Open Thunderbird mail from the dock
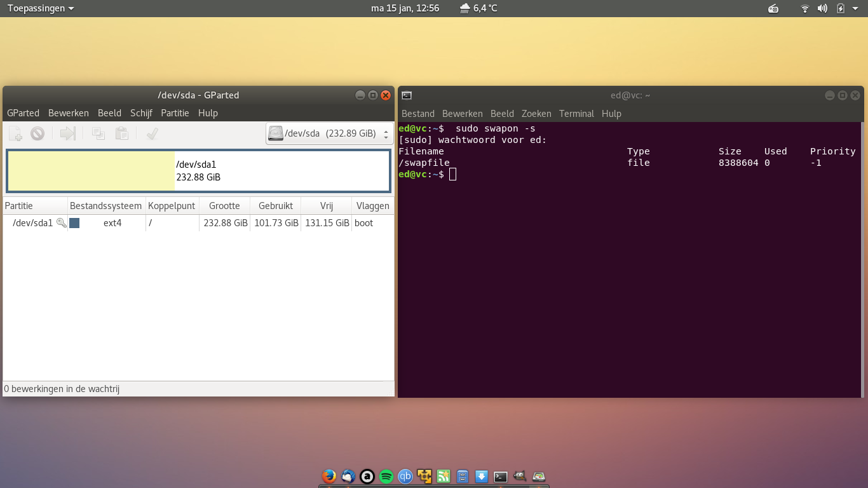 click(348, 476)
